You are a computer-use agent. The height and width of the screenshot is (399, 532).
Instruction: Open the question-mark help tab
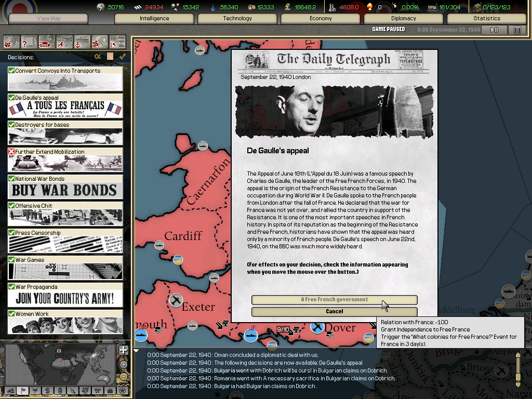coord(29,43)
